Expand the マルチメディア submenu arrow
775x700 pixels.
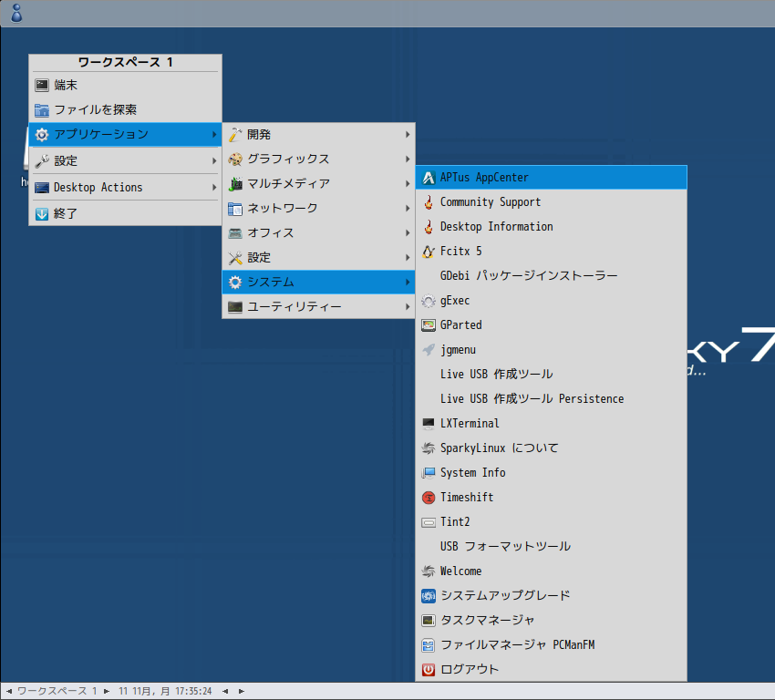click(x=408, y=184)
